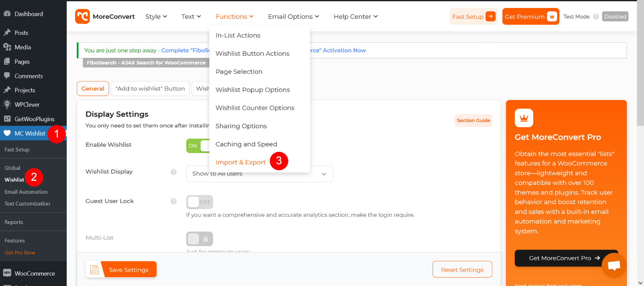Click the Comments bubble icon
Viewport: 644px width, 286px height.
(7, 76)
